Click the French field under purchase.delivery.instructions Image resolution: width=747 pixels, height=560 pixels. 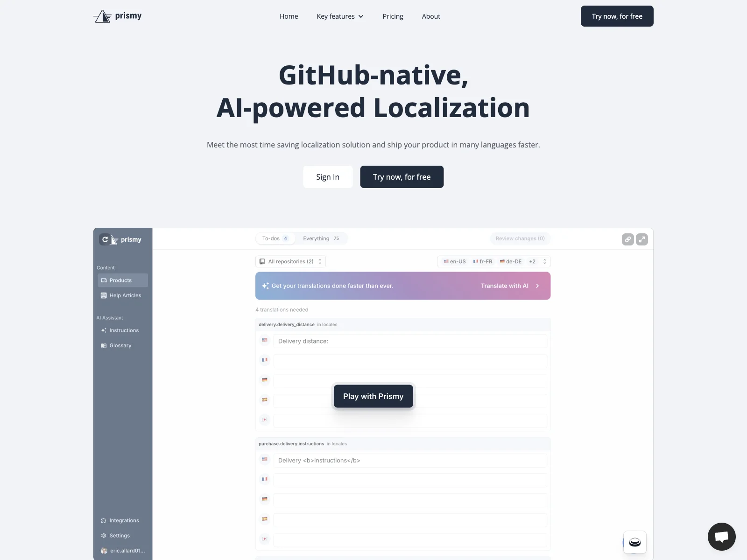pyautogui.click(x=410, y=480)
